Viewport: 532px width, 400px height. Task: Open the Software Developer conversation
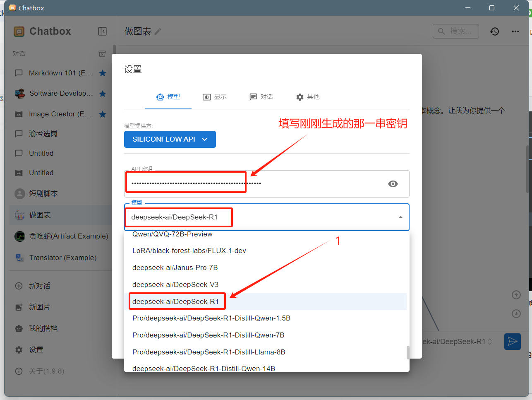coord(60,94)
